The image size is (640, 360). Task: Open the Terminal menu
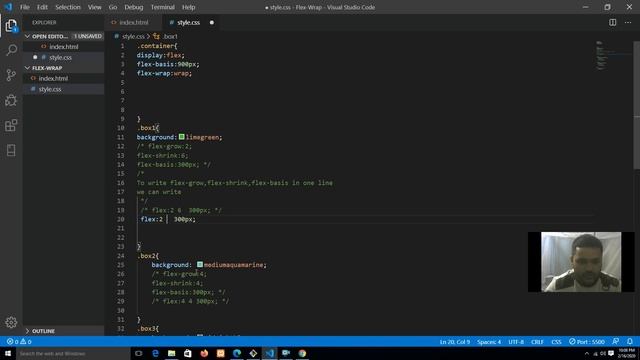point(162,7)
